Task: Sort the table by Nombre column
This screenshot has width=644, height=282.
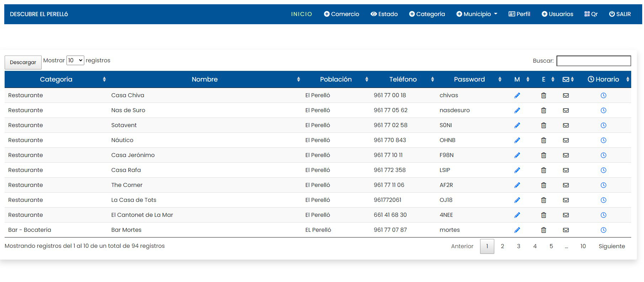Action: [x=204, y=79]
